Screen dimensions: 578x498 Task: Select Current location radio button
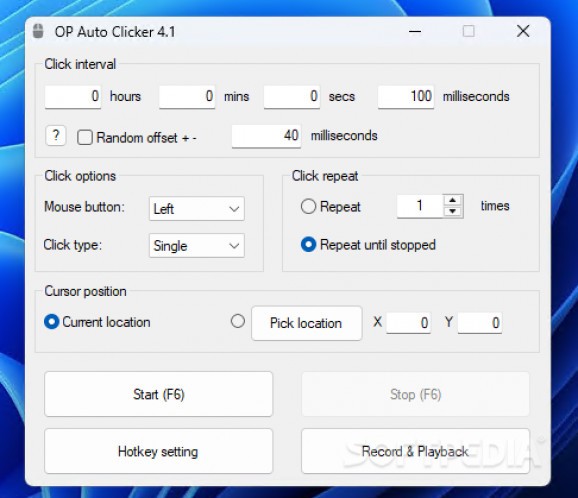coord(52,322)
